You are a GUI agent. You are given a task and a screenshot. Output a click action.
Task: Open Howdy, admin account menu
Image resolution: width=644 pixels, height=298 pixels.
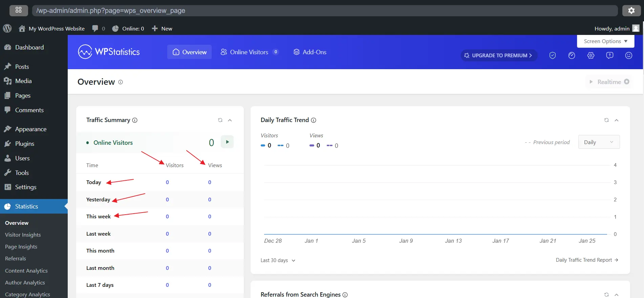coord(617,28)
